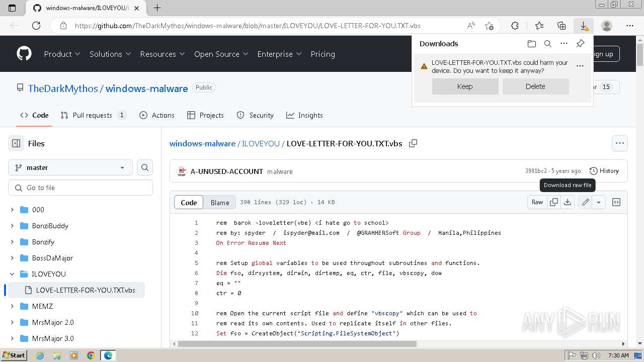Open the GitHub home logo

(x=24, y=54)
